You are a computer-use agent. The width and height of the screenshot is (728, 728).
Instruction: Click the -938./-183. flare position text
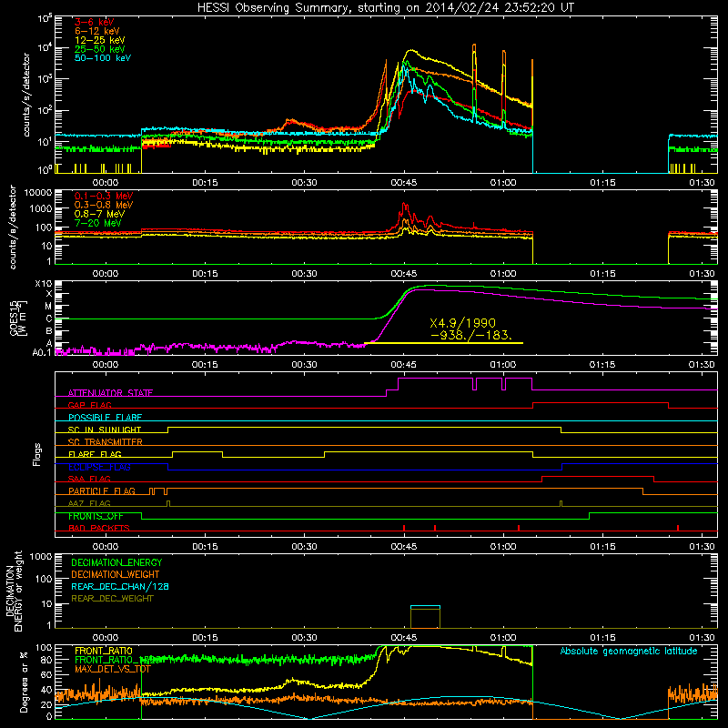(x=471, y=335)
